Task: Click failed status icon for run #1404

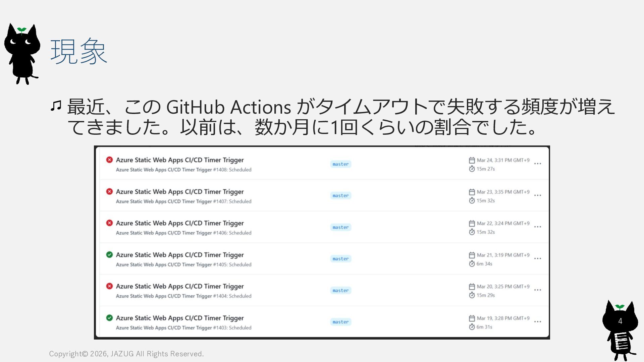Action: point(109,286)
